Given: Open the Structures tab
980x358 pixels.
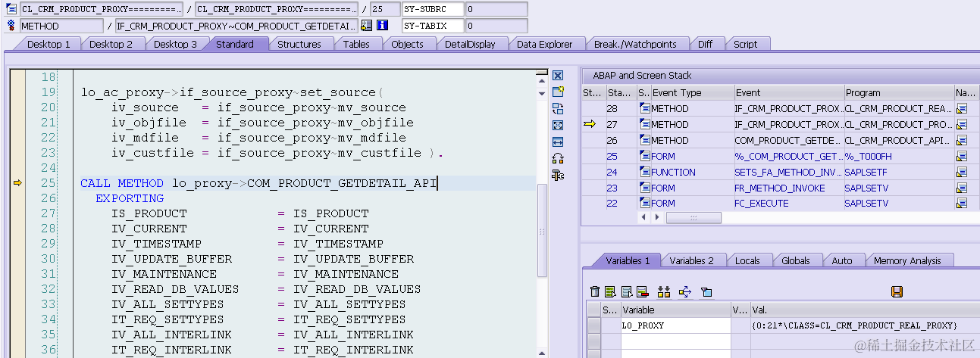Looking at the screenshot, I should (x=299, y=44).
